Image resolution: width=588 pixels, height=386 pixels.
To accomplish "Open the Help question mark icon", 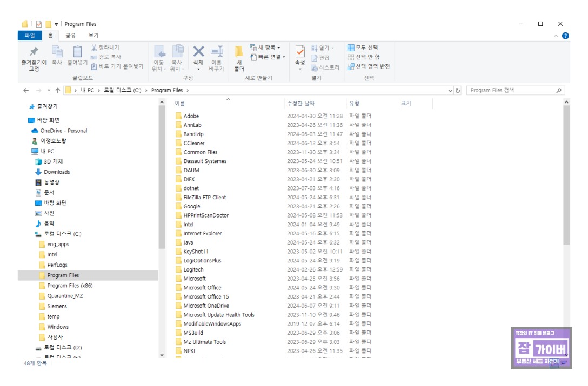I will [565, 36].
